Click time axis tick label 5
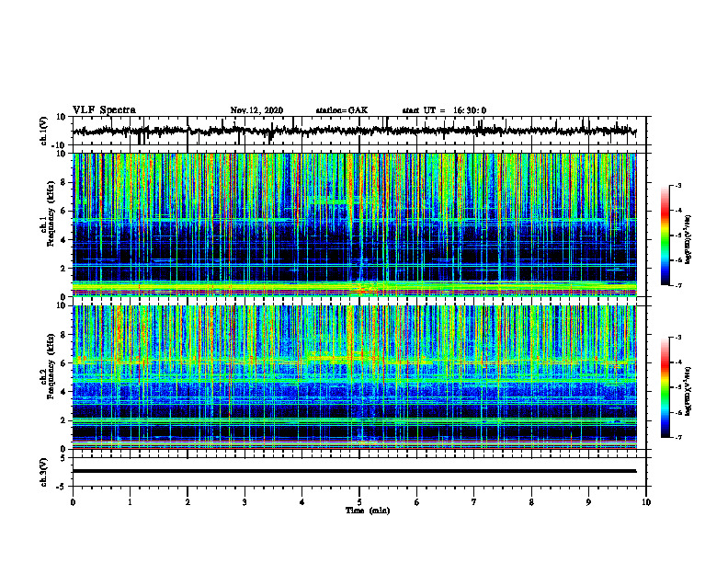 359,502
